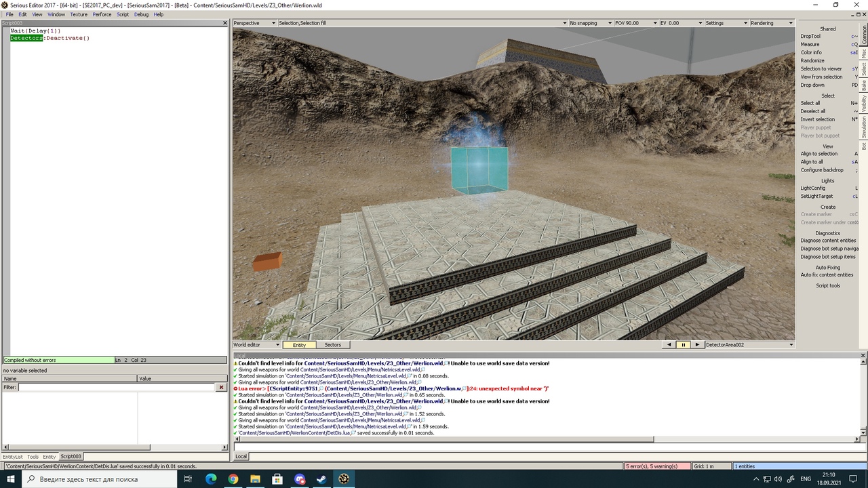Pause the simulation
868x488 pixels.
click(683, 345)
